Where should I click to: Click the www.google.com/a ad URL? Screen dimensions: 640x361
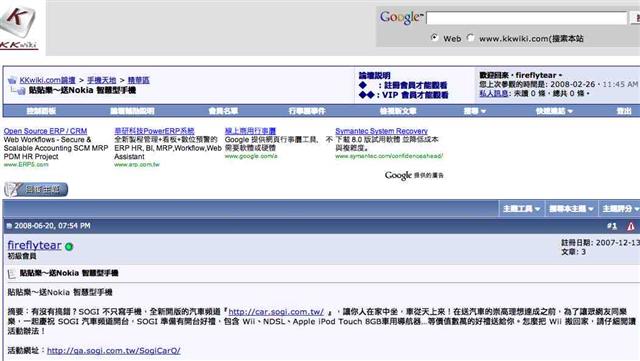pos(251,156)
